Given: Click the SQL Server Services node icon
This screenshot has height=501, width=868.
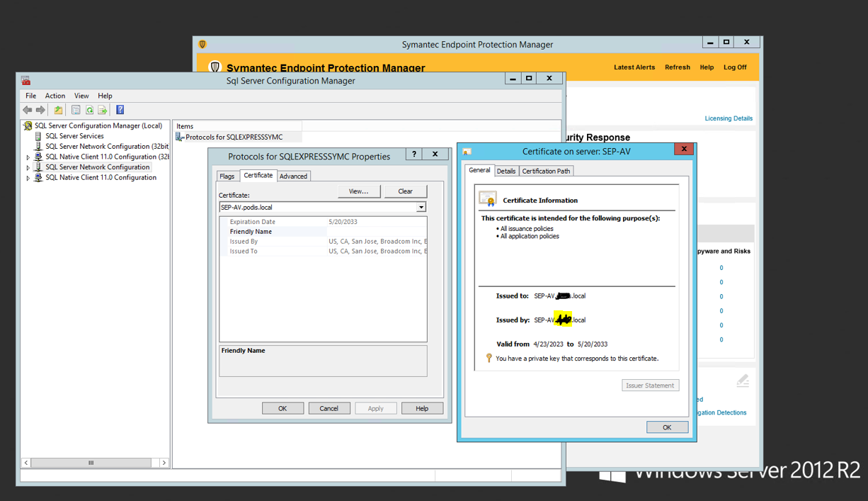Looking at the screenshot, I should point(38,136).
